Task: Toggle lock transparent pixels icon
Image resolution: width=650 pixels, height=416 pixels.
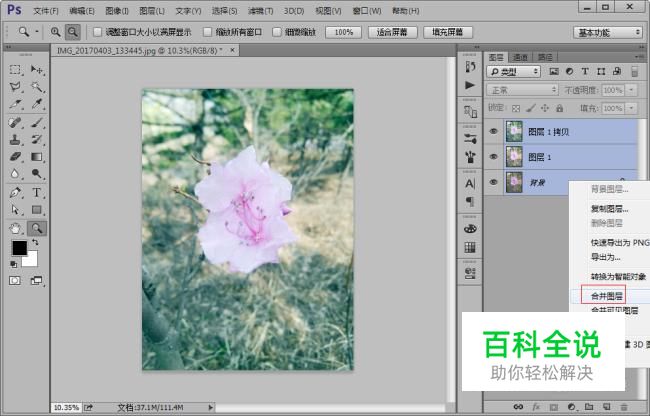Action: pos(516,108)
